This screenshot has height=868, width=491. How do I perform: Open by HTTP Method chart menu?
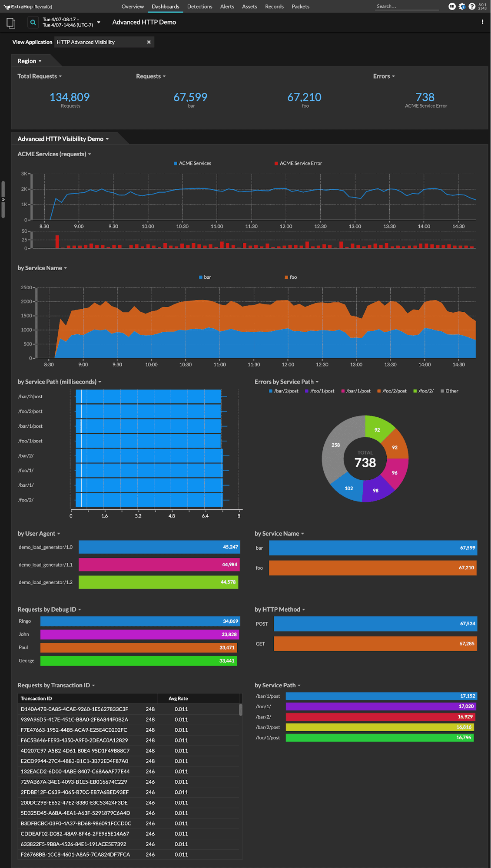pyautogui.click(x=280, y=610)
